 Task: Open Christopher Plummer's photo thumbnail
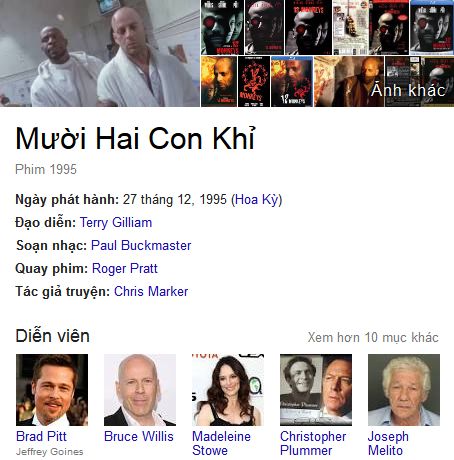(316, 390)
